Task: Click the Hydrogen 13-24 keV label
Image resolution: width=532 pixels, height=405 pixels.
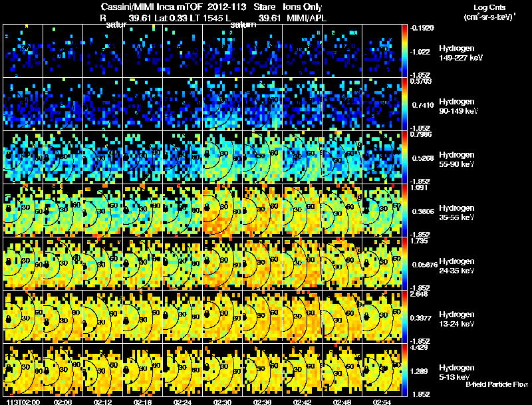Action: pyautogui.click(x=456, y=319)
